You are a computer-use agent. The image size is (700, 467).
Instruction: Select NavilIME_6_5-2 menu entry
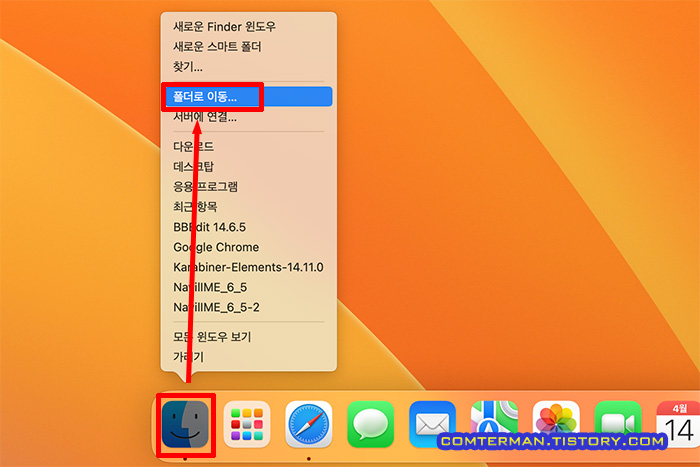[x=249, y=307]
